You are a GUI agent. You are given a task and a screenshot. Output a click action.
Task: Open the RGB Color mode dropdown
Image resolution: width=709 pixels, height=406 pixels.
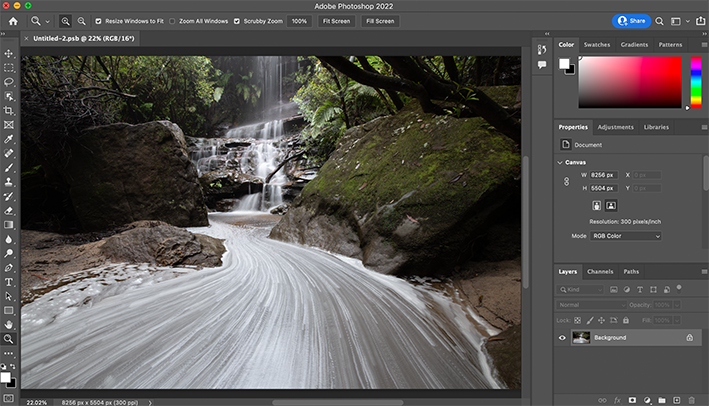click(x=625, y=236)
